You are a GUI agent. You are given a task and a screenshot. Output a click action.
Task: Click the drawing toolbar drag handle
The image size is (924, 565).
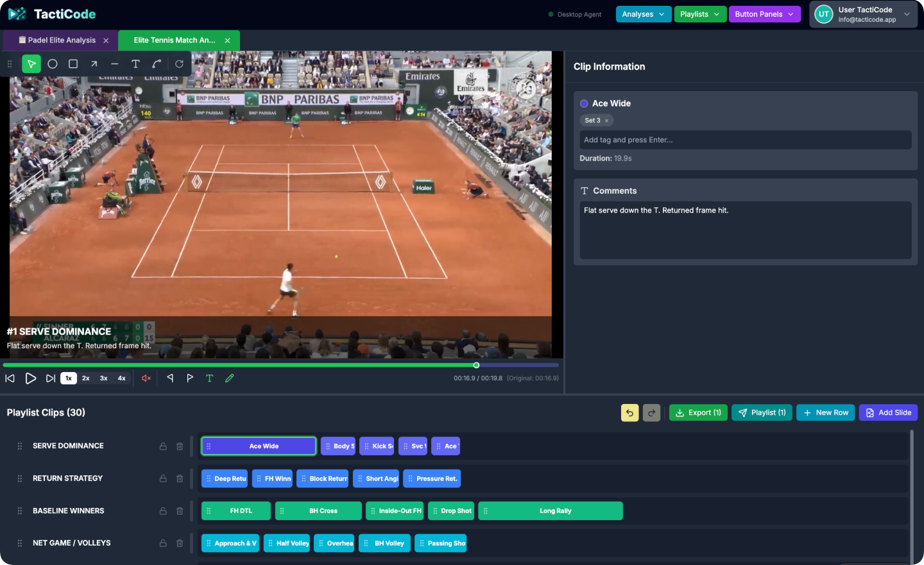pos(10,64)
